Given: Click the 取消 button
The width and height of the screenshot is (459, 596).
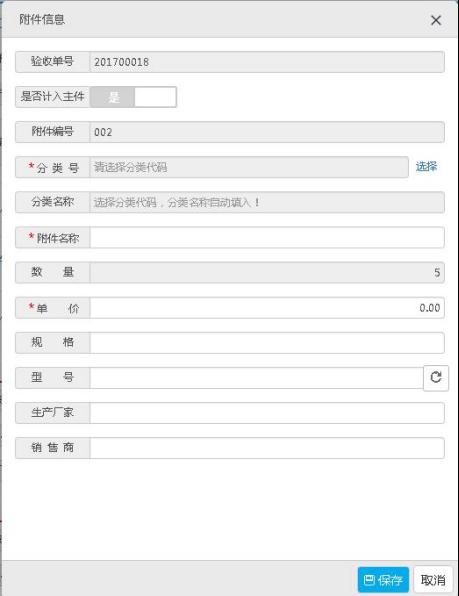Looking at the screenshot, I should [x=433, y=580].
